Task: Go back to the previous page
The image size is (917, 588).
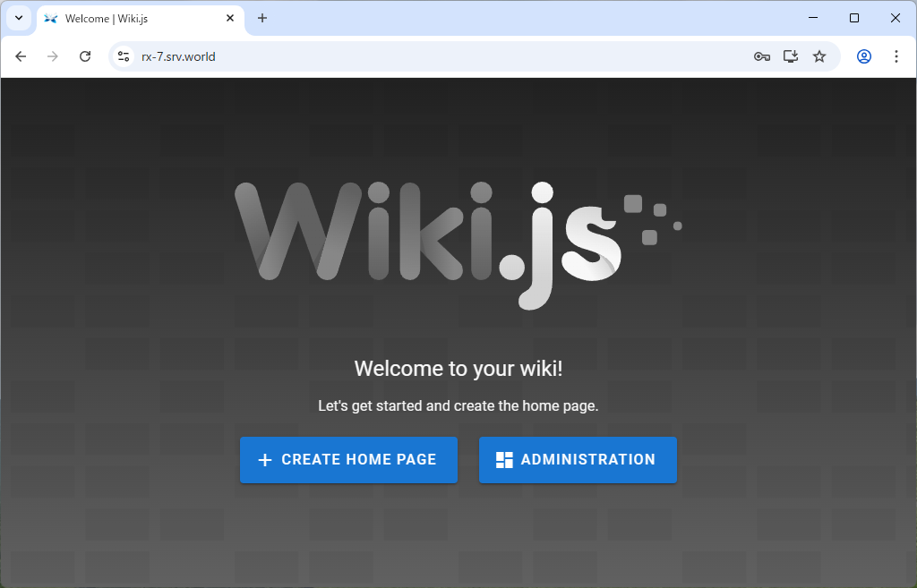Action: point(21,56)
